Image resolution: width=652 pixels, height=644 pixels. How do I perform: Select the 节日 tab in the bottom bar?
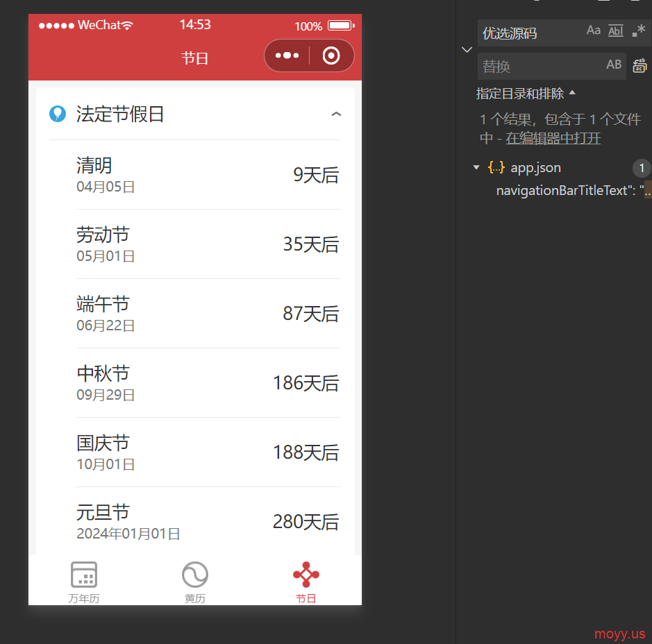306,582
